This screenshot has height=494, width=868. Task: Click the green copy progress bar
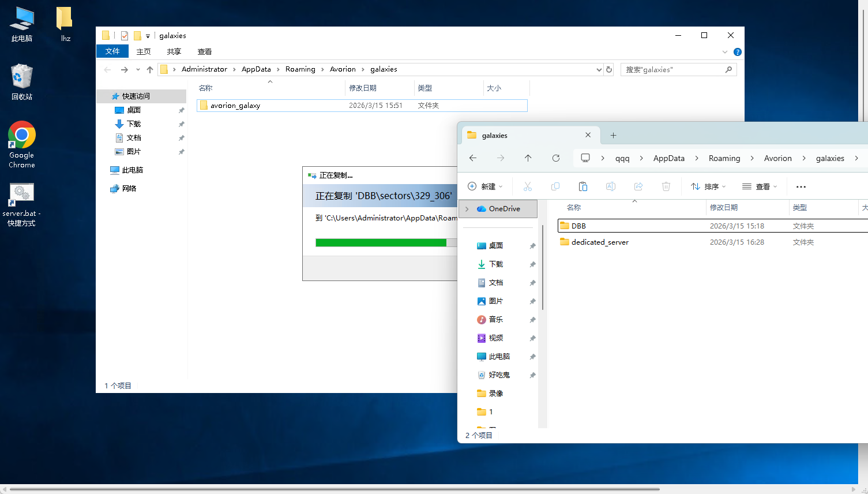click(x=381, y=242)
